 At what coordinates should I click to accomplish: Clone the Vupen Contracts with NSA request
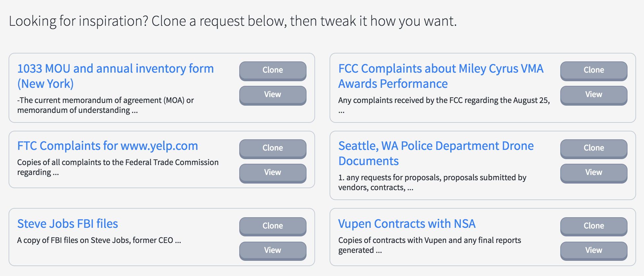coord(593,226)
